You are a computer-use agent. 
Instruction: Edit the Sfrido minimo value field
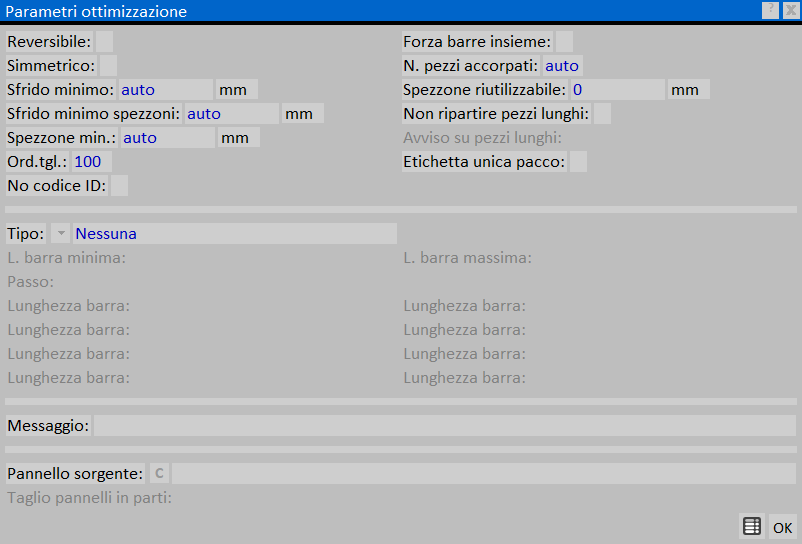pyautogui.click(x=166, y=89)
